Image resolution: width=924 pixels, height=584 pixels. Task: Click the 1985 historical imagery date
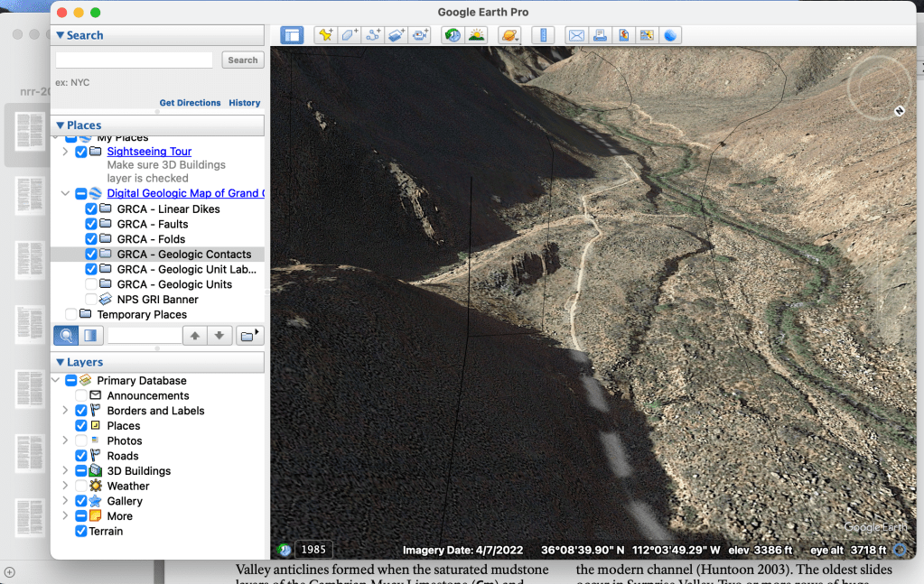pos(313,550)
